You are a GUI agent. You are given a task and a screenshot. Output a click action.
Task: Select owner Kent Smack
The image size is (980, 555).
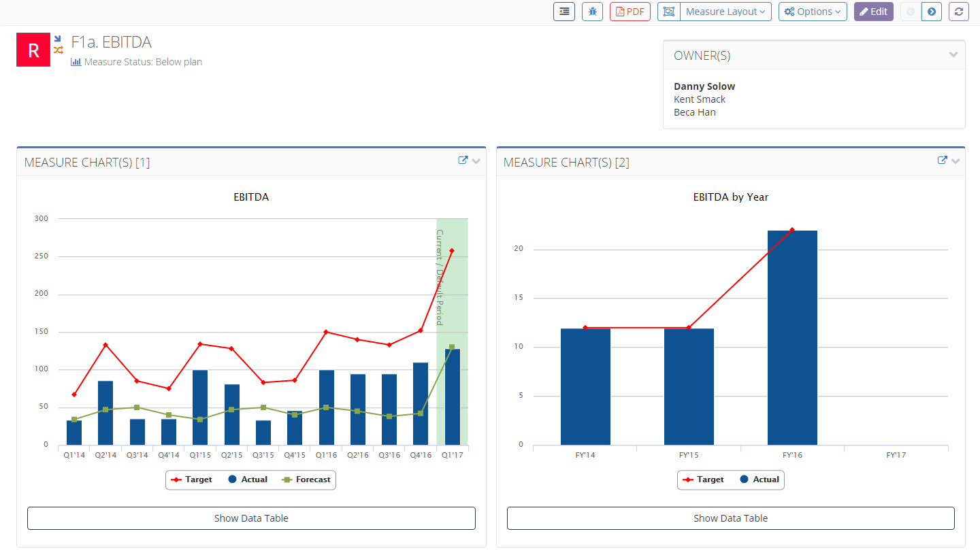[x=699, y=99]
